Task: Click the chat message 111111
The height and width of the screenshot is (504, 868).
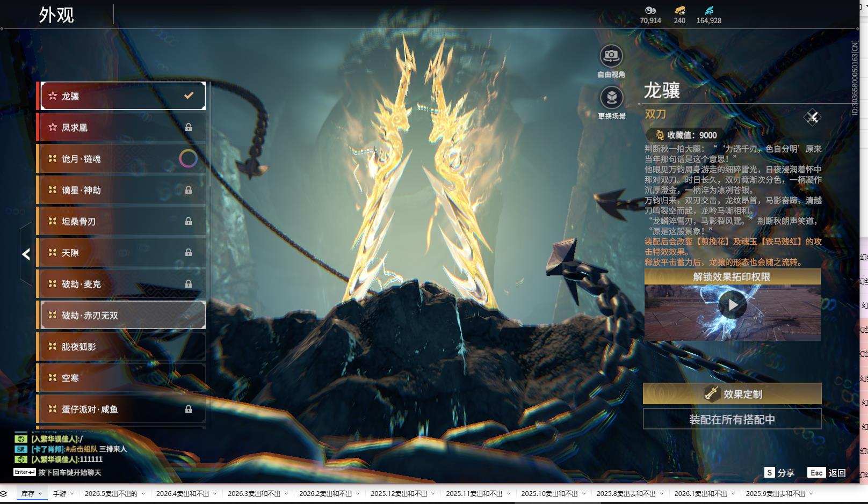Action: 91,459
